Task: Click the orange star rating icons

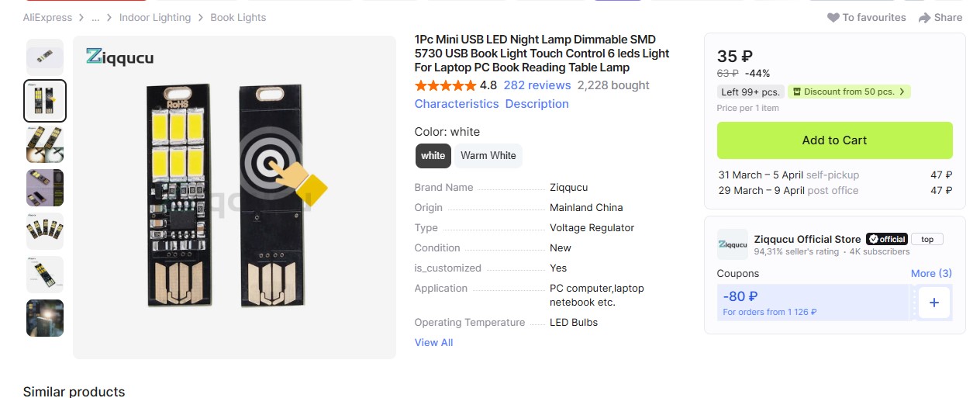Action: pos(445,85)
